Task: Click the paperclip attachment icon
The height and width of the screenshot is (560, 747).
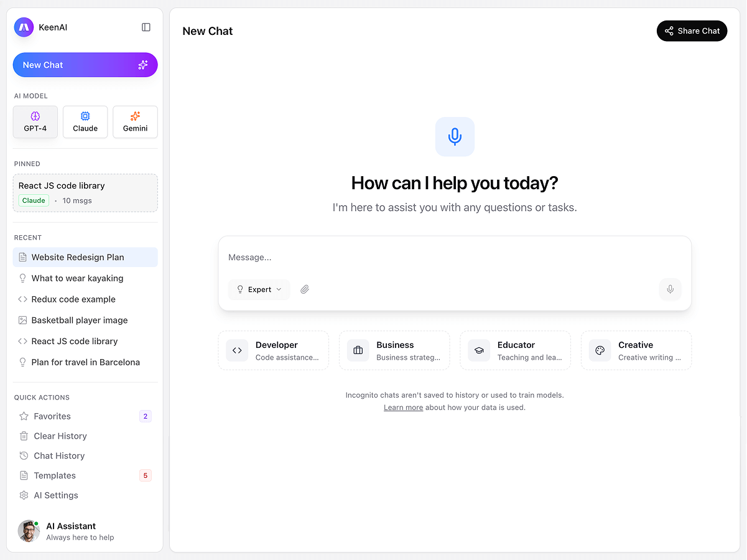Action: (305, 289)
